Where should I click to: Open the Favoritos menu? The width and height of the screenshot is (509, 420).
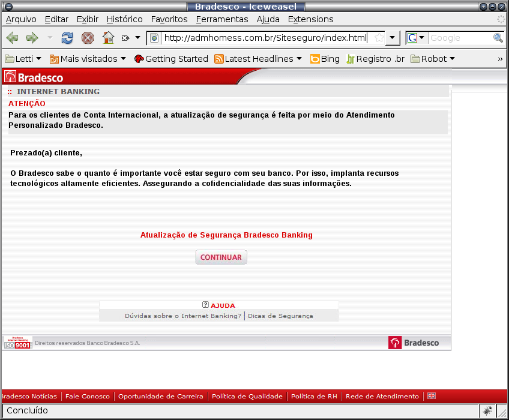pyautogui.click(x=169, y=19)
